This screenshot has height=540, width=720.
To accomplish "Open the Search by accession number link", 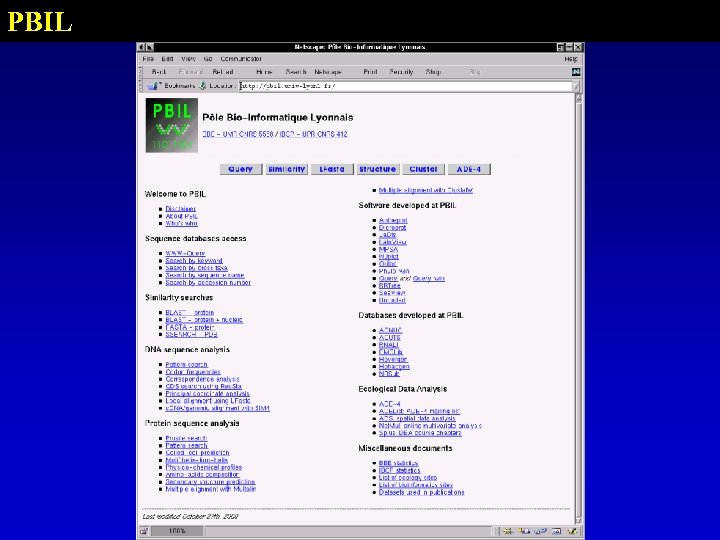I will coord(208,282).
